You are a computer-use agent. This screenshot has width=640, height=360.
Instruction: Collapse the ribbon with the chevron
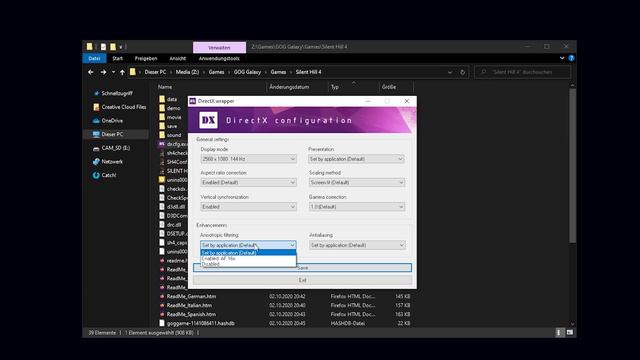[562, 58]
